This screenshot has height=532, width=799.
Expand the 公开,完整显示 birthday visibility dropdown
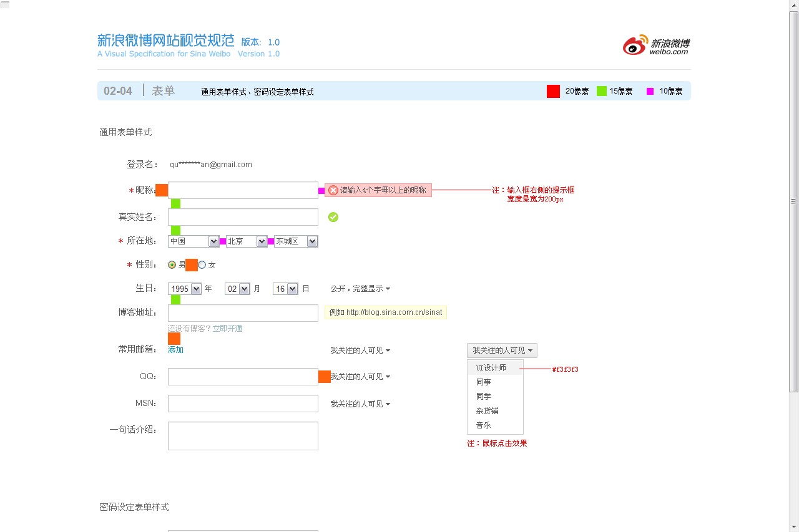coord(360,289)
